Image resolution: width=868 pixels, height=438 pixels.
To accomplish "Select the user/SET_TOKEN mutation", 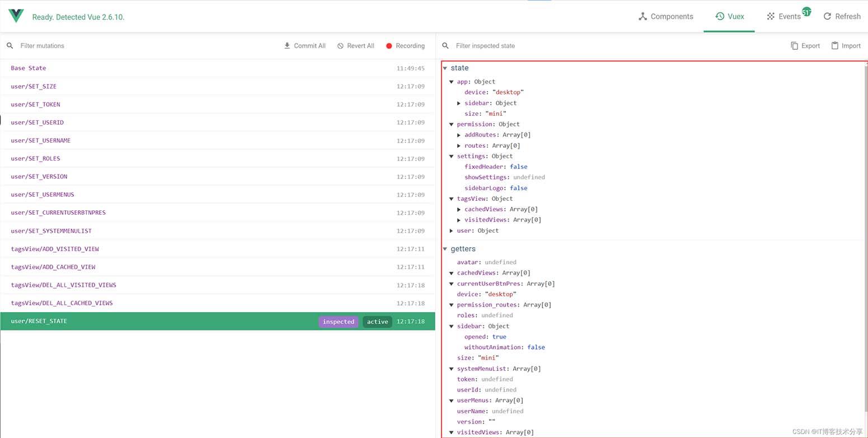I will [x=35, y=105].
